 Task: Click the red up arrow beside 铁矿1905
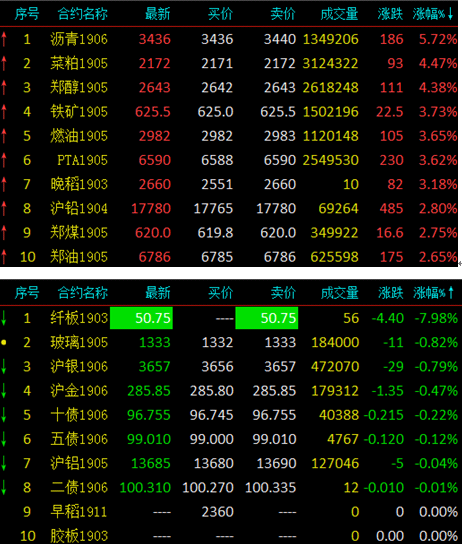click(x=4, y=112)
